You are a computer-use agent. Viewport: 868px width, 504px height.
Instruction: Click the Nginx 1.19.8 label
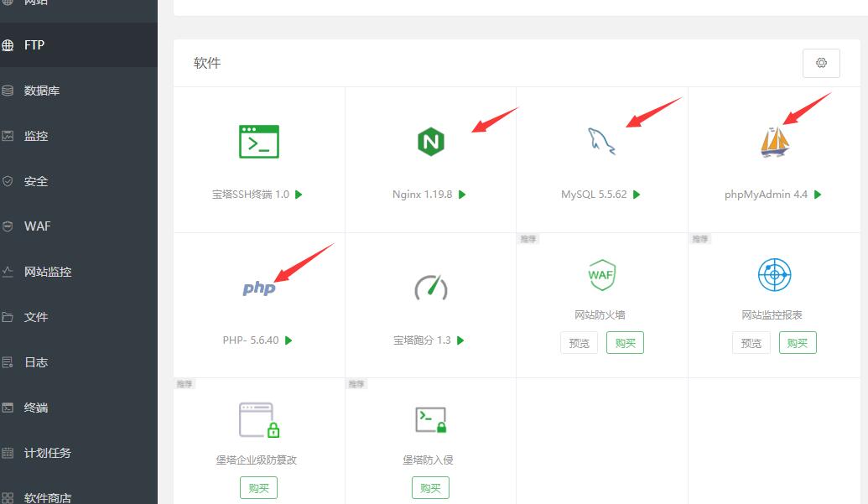[x=423, y=195]
